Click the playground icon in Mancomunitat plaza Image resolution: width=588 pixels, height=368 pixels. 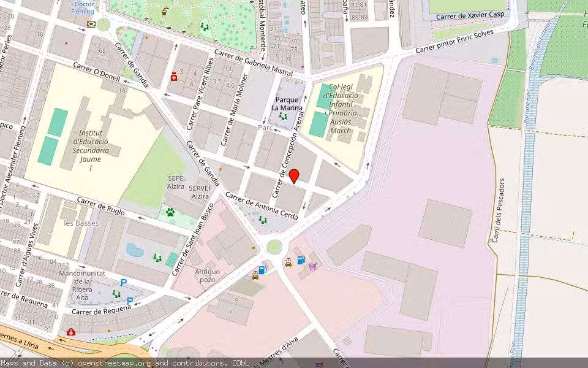(116, 294)
